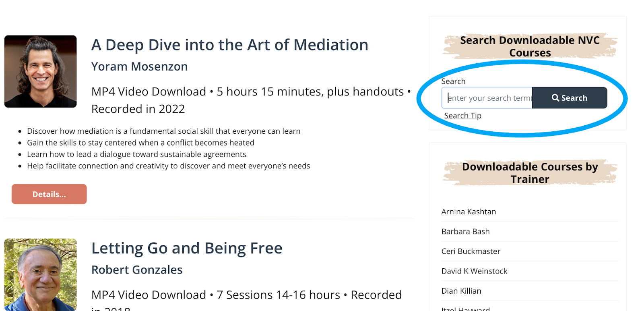
Task: Open the "A Deep Dive into the Art of Mediation" title
Action: point(230,45)
